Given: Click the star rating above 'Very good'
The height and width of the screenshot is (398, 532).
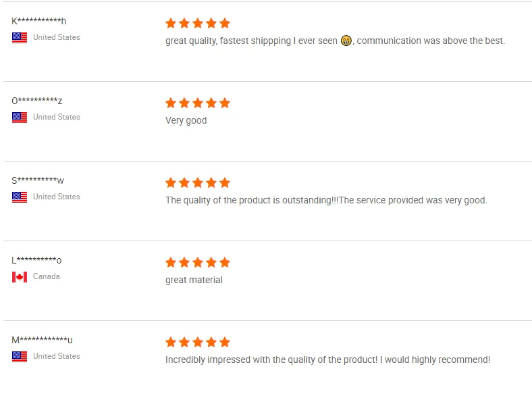Looking at the screenshot, I should (197, 103).
